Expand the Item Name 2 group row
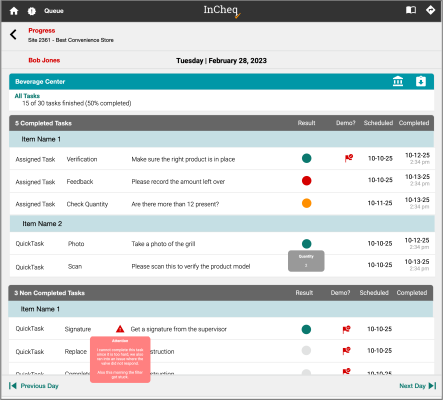The width and height of the screenshot is (443, 400). [222, 224]
